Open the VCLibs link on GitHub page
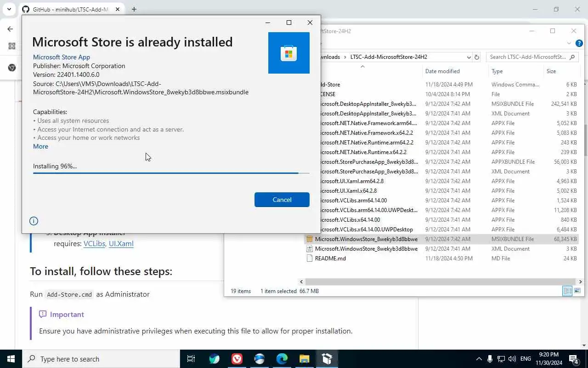The image size is (588, 368). coord(94,244)
